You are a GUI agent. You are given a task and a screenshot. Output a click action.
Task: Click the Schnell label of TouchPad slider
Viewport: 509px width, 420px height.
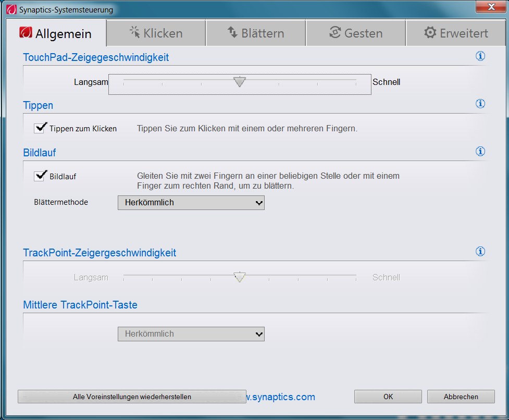386,82
